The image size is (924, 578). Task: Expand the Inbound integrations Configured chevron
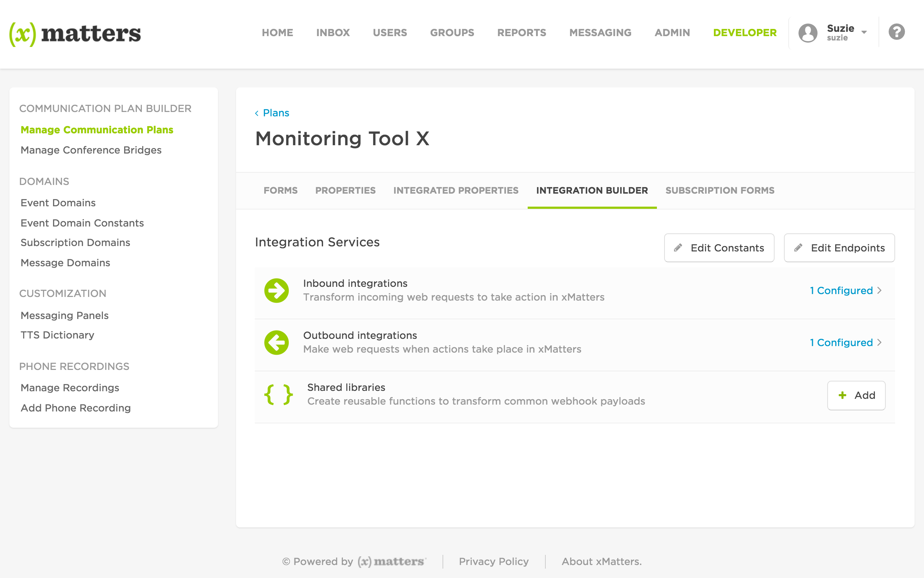[x=879, y=290]
